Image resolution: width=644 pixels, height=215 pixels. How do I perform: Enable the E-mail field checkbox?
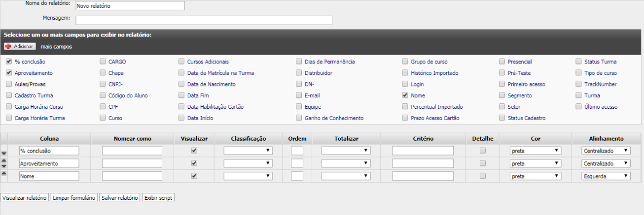click(x=299, y=95)
